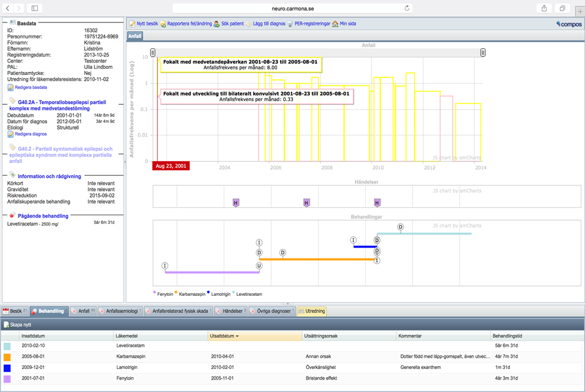585x392 pixels.
Task: Click Information och rådgivning heading
Action: click(x=49, y=176)
